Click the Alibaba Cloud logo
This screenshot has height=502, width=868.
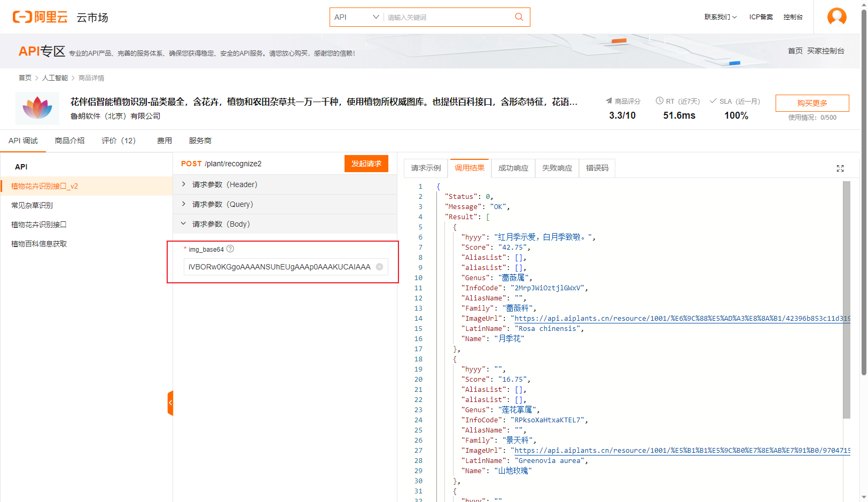(40, 17)
